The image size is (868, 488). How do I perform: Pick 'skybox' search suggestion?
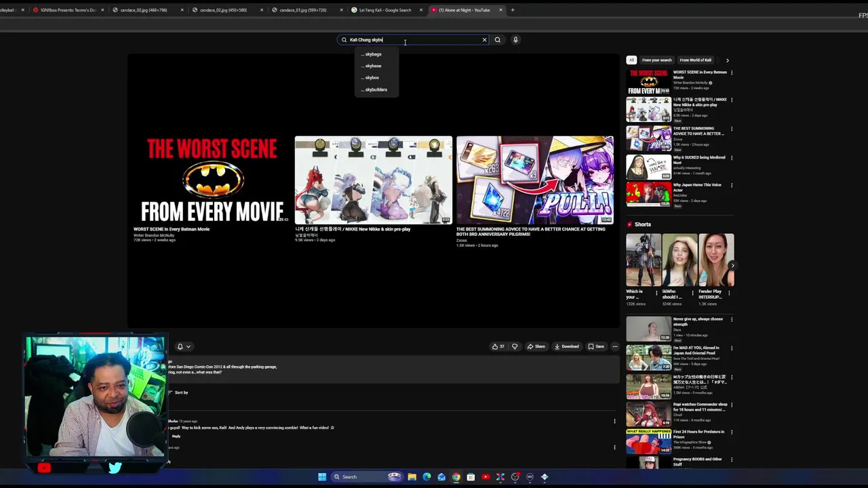(376, 77)
